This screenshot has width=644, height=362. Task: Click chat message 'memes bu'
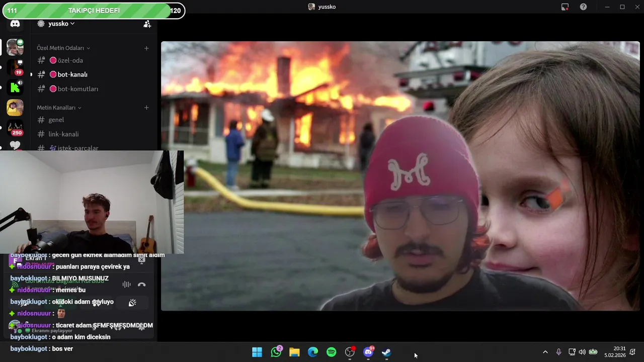click(71, 290)
